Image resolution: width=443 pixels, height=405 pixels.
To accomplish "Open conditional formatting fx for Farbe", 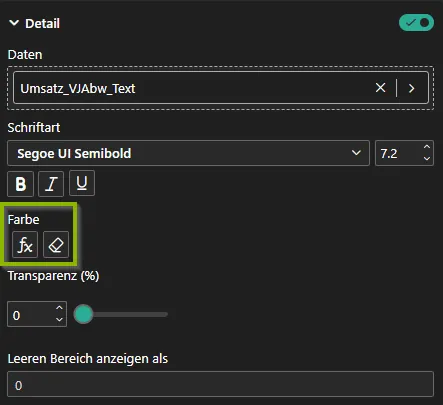I will [x=25, y=245].
